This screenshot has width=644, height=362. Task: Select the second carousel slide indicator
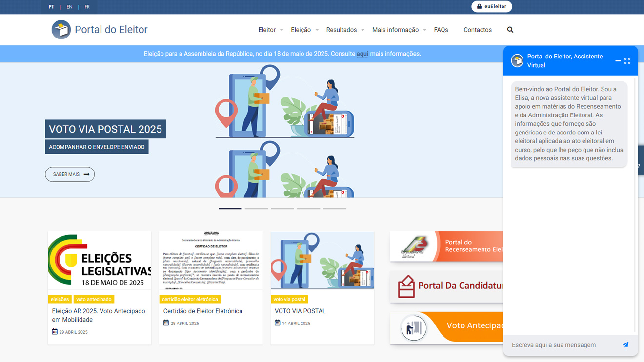256,208
